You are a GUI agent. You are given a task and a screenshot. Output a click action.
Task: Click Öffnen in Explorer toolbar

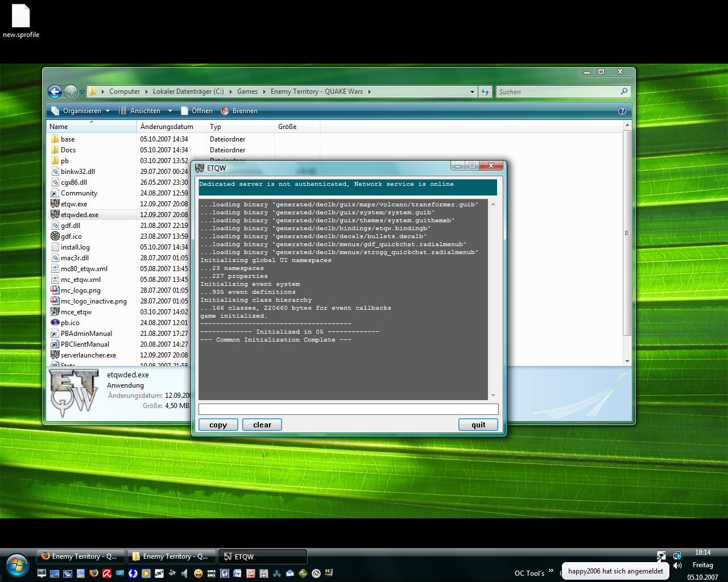click(x=197, y=111)
